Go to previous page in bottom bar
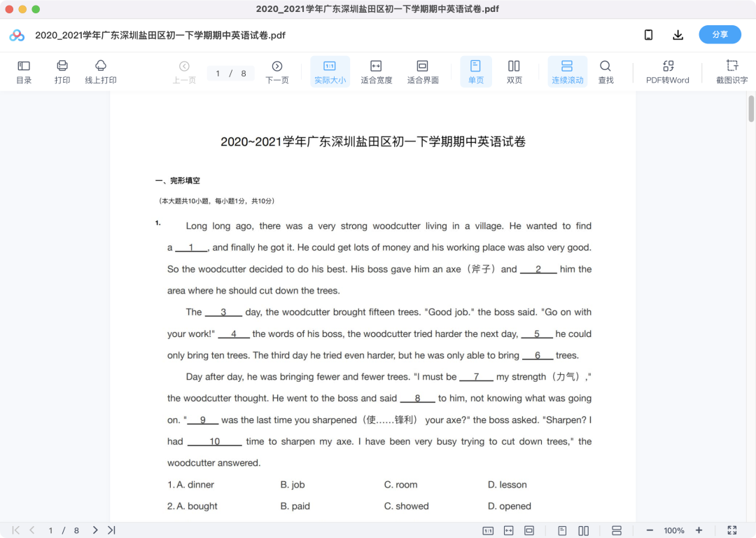This screenshot has height=538, width=756. (x=31, y=530)
